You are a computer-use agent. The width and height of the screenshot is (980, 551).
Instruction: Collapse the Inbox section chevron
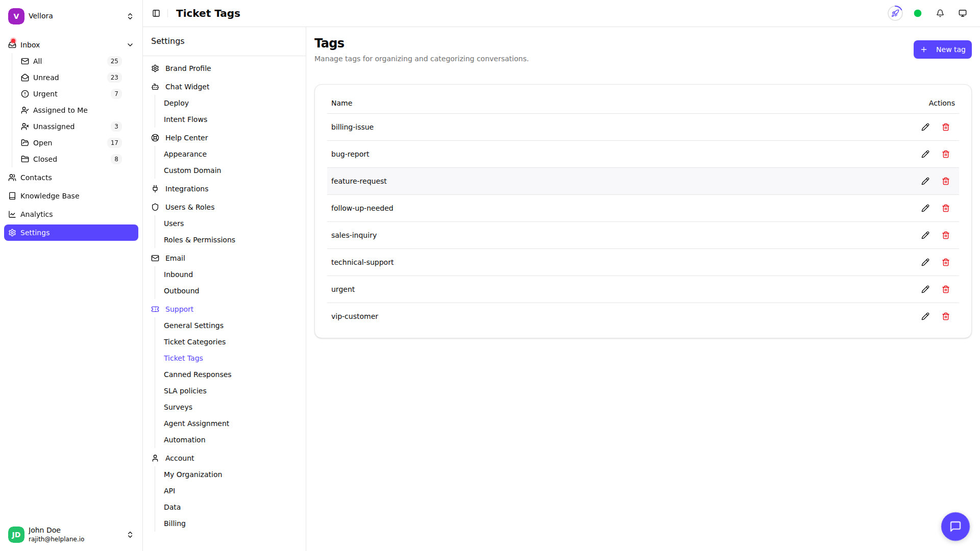tap(130, 45)
